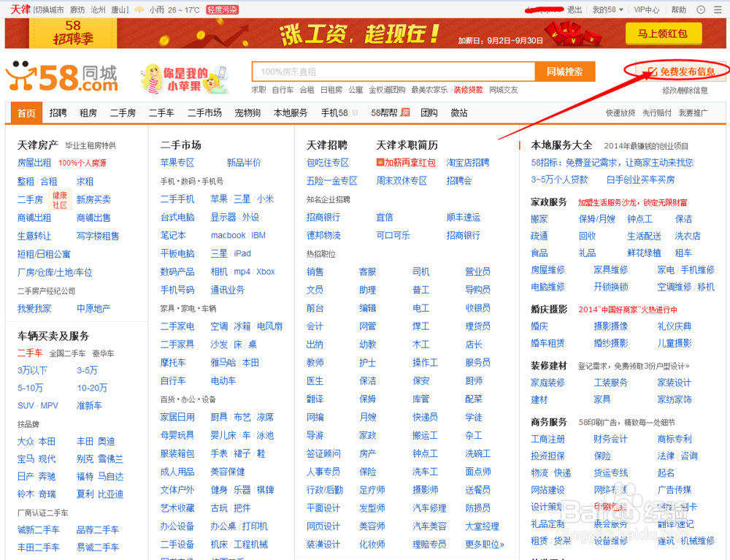Click the 退出 logout link
The height and width of the screenshot is (560, 730).
(x=575, y=9)
